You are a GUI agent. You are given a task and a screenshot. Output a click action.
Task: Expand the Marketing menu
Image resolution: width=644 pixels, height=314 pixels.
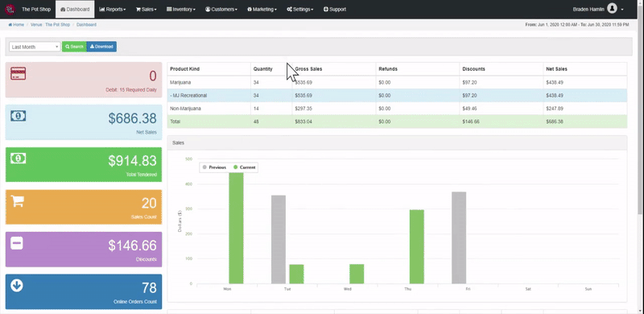click(262, 9)
